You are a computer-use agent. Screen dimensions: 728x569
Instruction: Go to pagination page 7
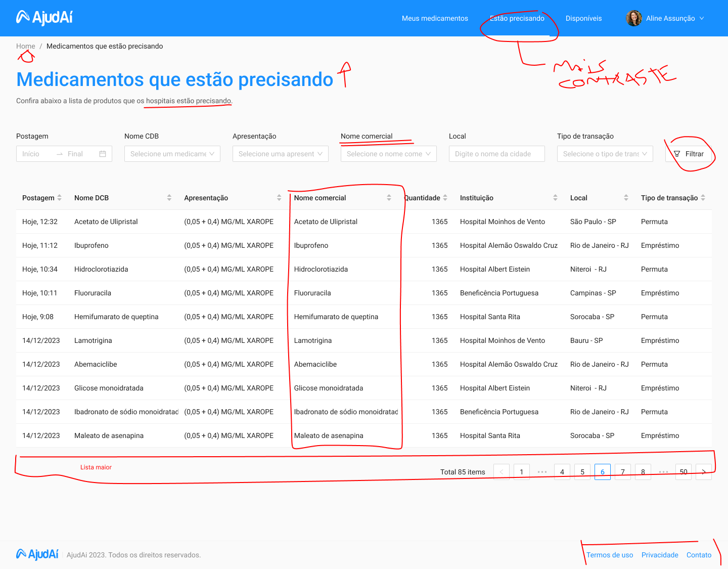[x=623, y=472]
